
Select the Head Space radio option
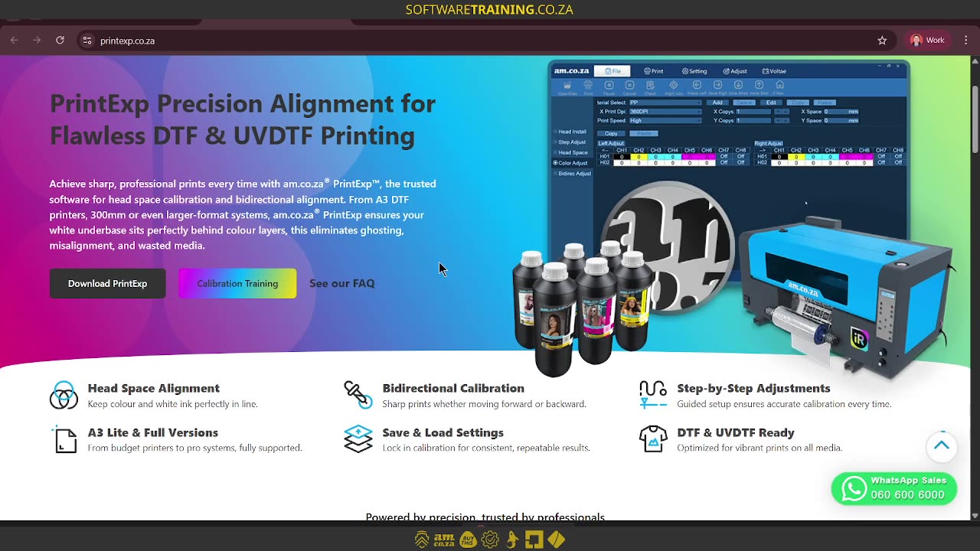(571, 152)
